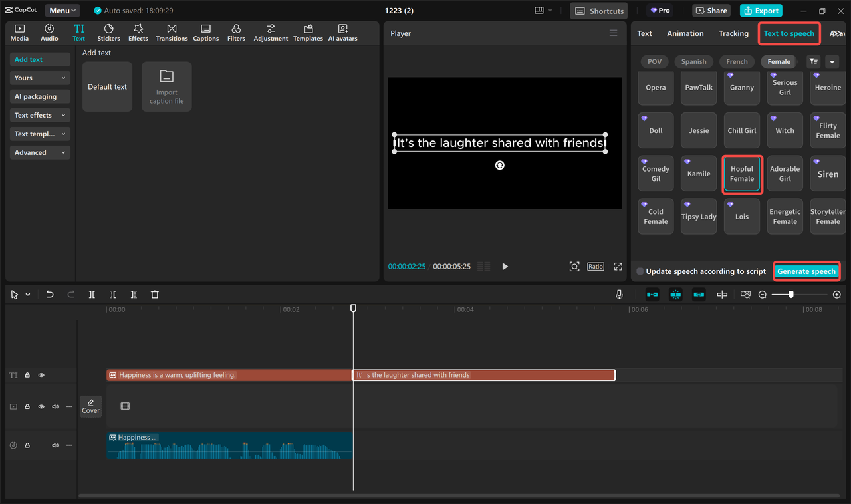Hide the text track with eye icon
The height and width of the screenshot is (504, 851).
pyautogui.click(x=41, y=375)
